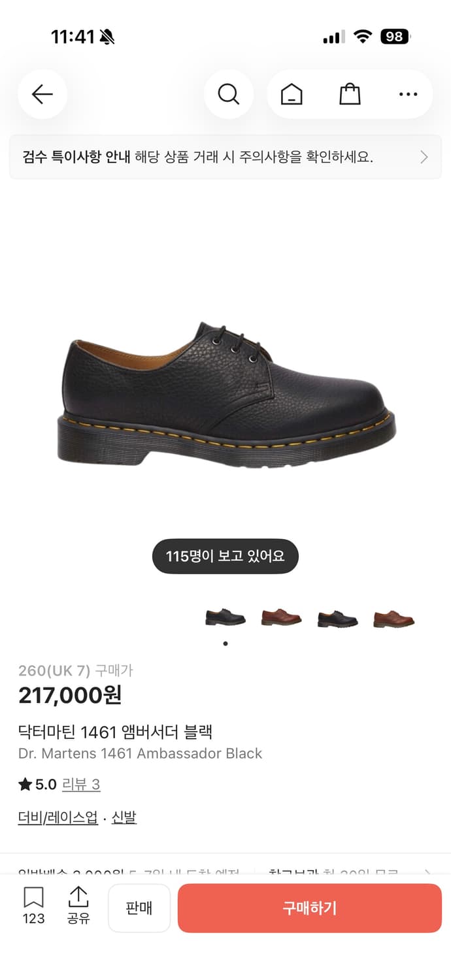The image size is (451, 980).
Task: Tap the share (공유) icon
Action: 78,906
